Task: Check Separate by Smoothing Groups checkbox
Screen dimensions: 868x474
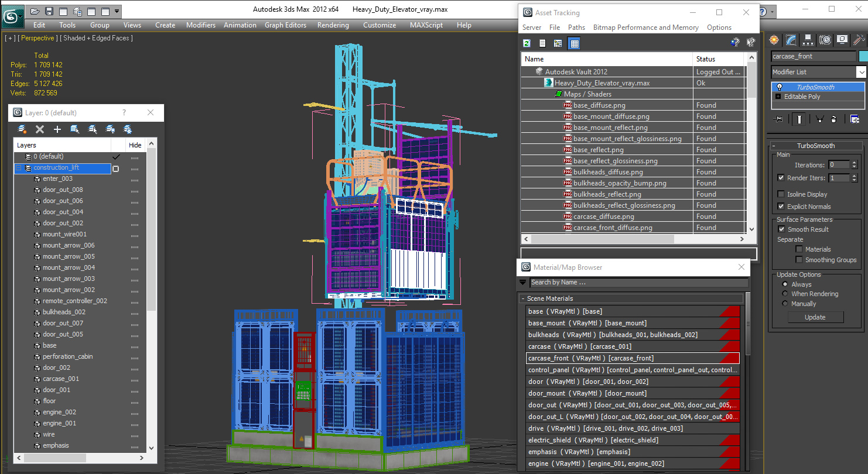Action: 799,260
